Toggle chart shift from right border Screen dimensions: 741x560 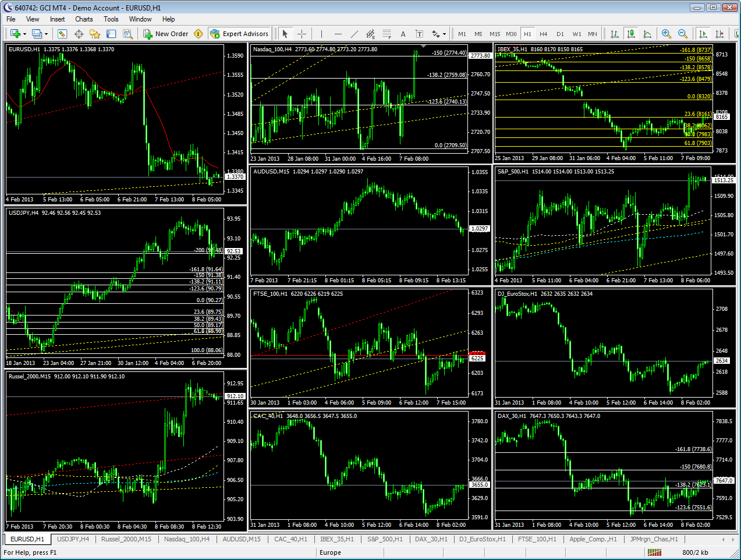719,34
